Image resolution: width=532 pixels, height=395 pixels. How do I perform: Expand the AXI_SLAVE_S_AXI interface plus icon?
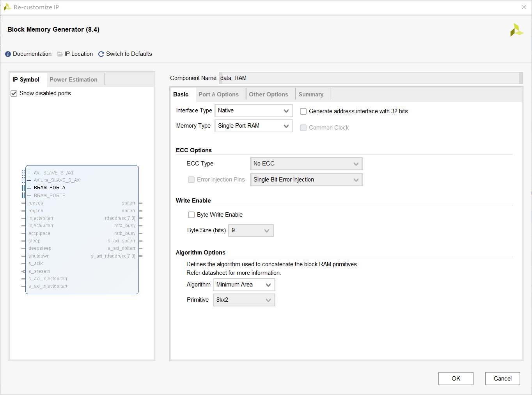pos(29,173)
